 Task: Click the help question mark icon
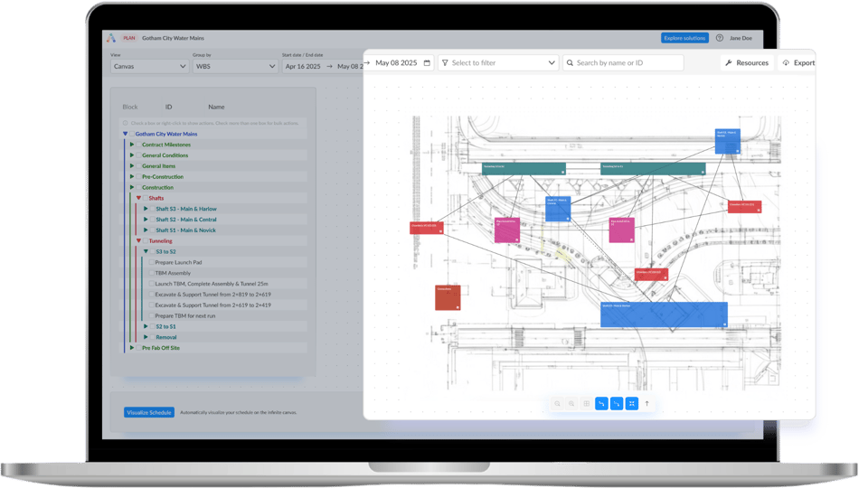point(719,38)
